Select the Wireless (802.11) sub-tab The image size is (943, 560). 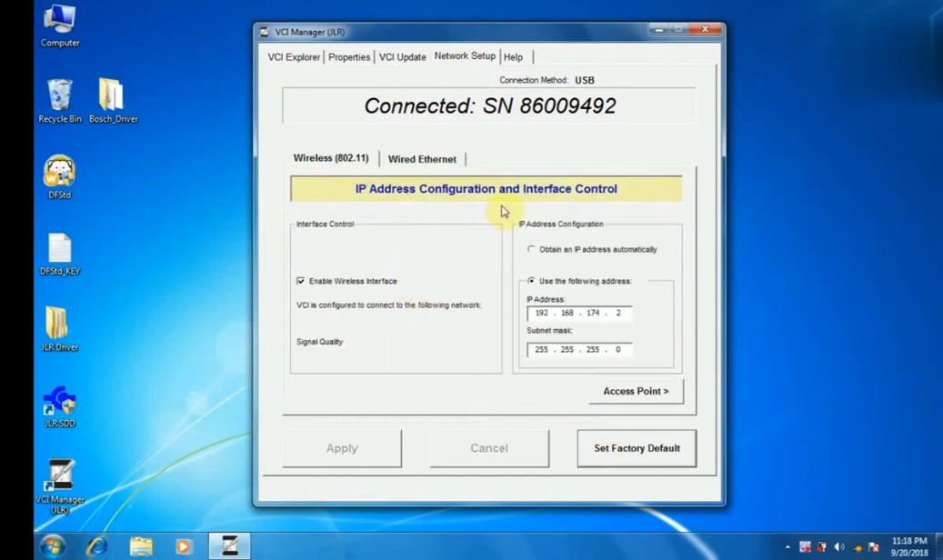[331, 157]
